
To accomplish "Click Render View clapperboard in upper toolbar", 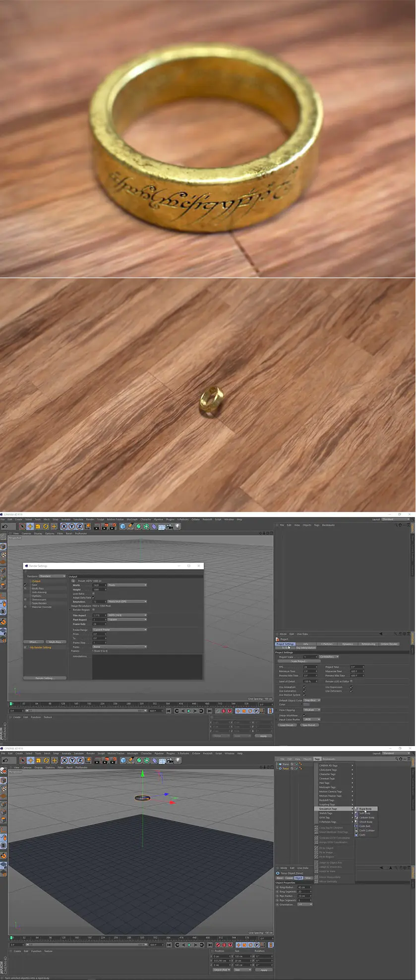I will tap(97, 526).
